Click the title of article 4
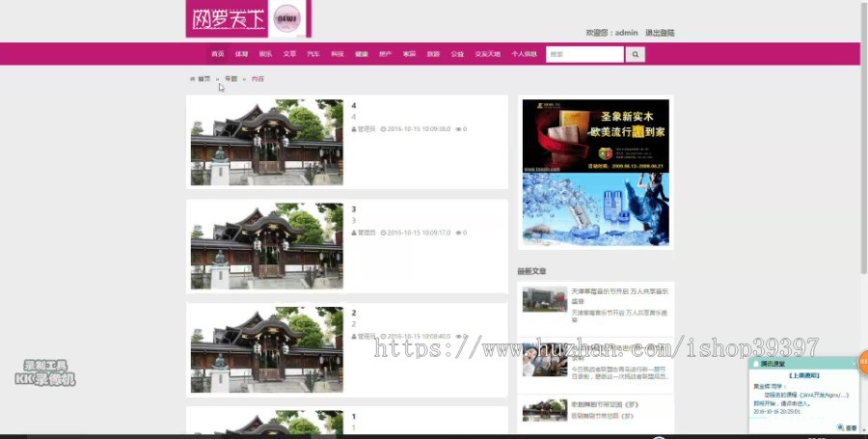 (354, 106)
